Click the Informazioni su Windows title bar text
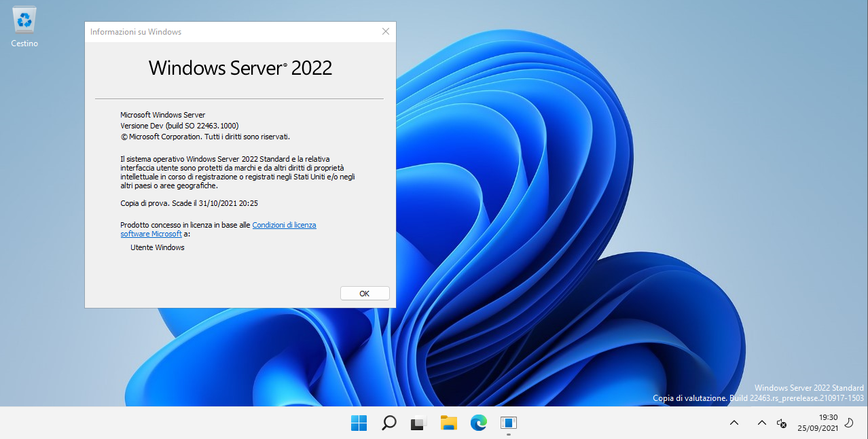Screen dimensions: 868x439 (136, 32)
